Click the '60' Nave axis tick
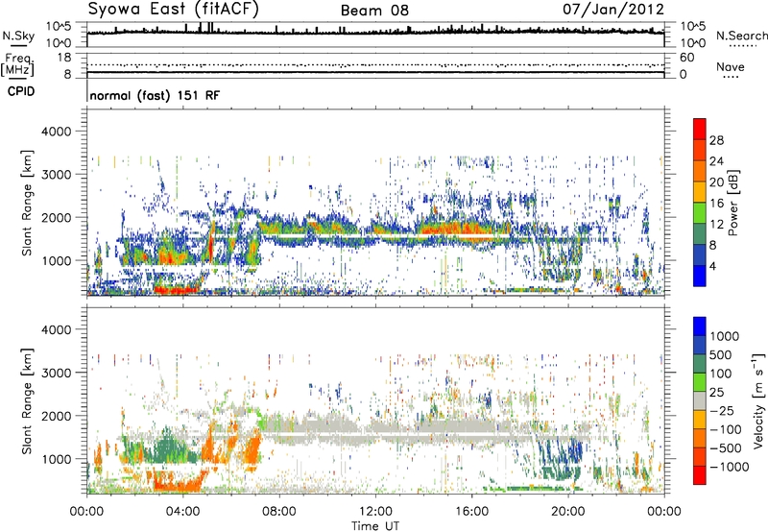 pyautogui.click(x=687, y=58)
